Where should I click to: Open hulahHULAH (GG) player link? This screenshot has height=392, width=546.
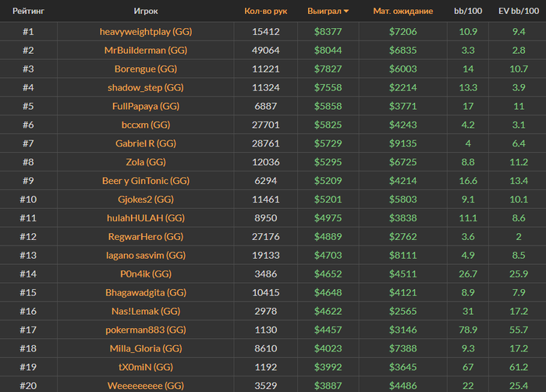(x=145, y=218)
